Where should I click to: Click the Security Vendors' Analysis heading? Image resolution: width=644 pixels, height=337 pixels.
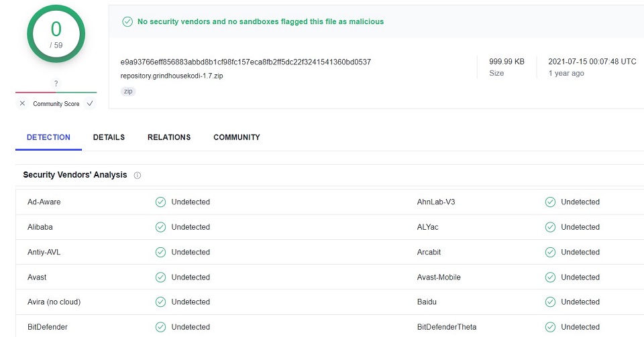[74, 175]
